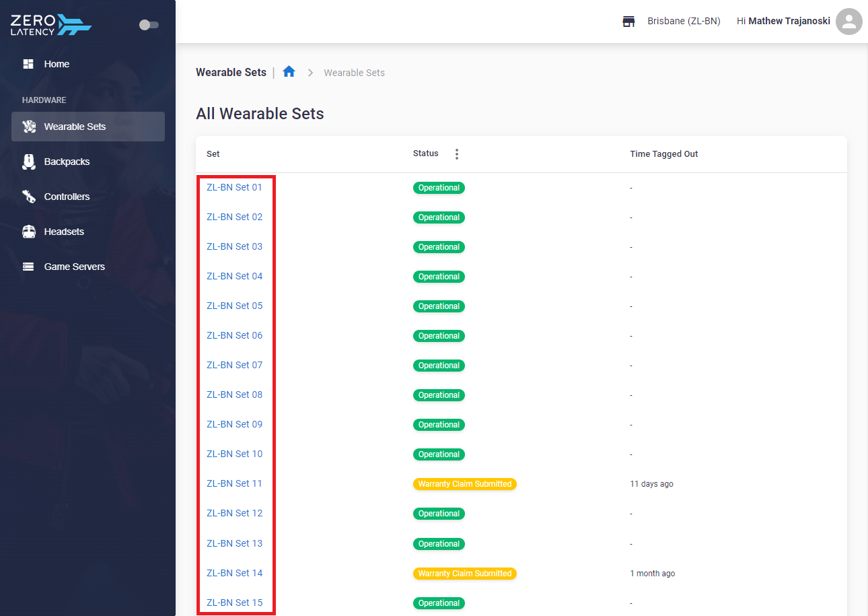Click the store icon next to Brisbane
868x616 pixels.
pos(628,22)
